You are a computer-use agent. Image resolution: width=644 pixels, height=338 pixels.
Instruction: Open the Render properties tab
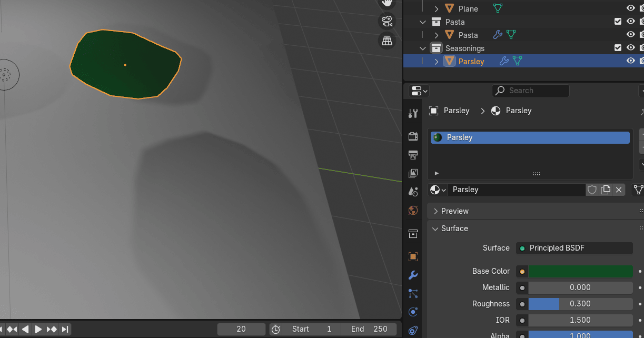coord(413,136)
